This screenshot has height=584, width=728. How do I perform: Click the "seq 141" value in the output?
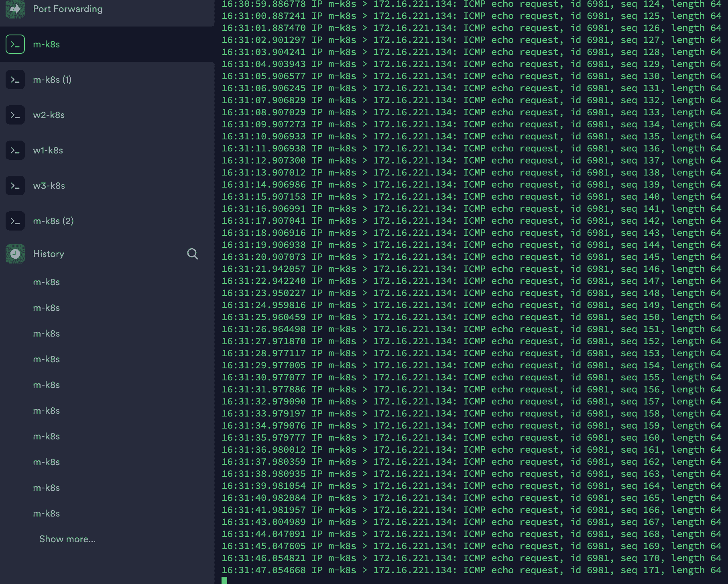pos(641,208)
